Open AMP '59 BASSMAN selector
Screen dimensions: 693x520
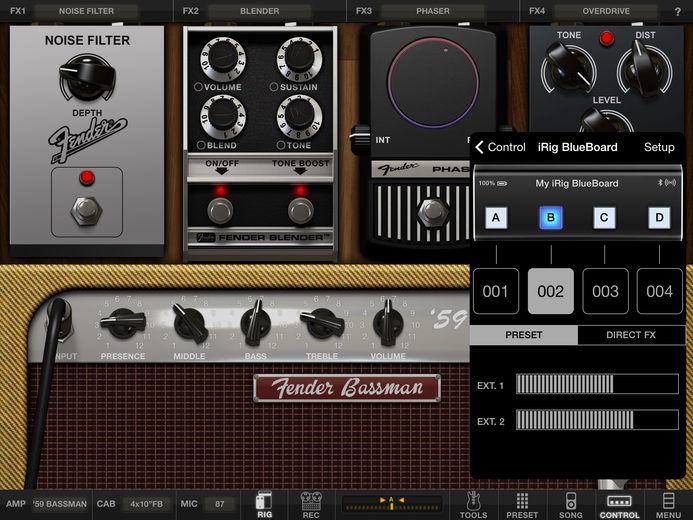(60, 504)
